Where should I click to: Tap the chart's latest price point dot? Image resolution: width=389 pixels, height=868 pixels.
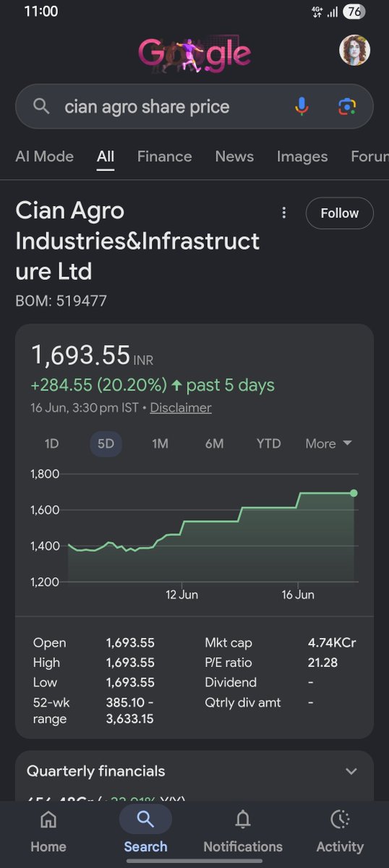(x=354, y=493)
